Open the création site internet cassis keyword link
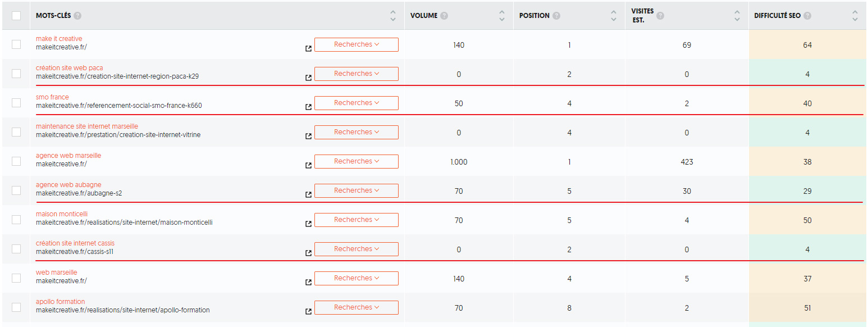Screen dimensions: 868x327 point(75,243)
